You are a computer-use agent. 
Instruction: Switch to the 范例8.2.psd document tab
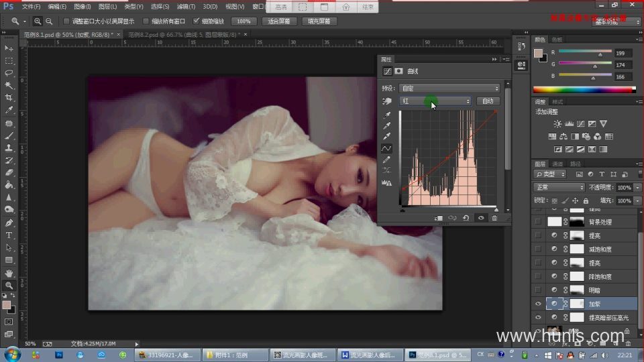[184, 34]
